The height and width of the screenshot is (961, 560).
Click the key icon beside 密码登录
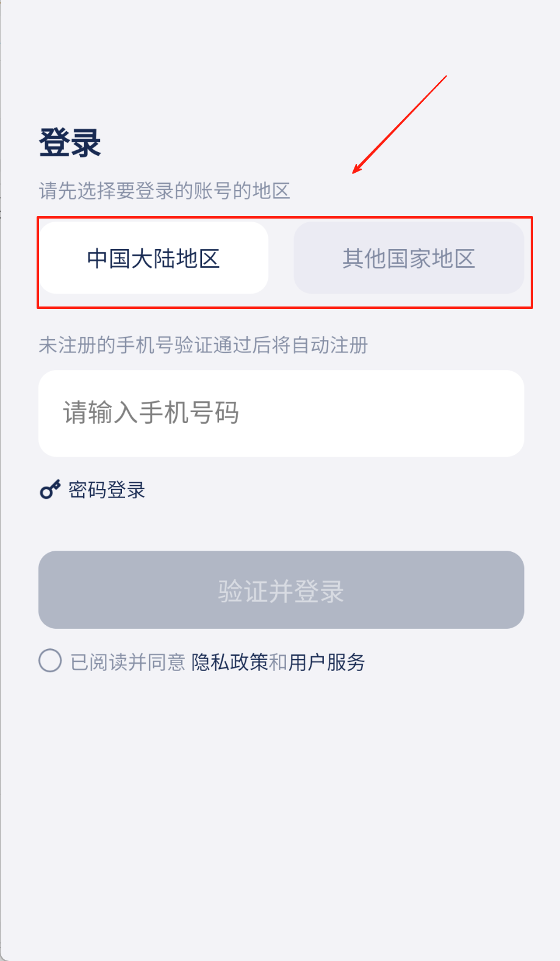tap(50, 490)
